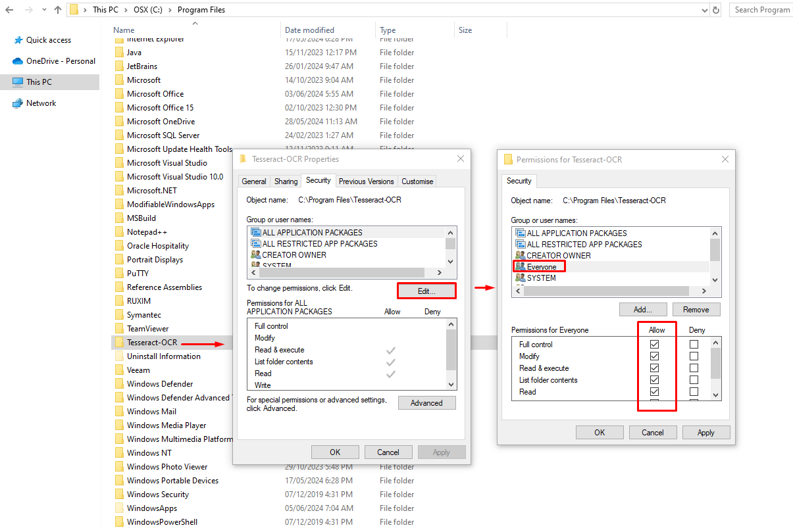Click the OneDrive cloud icon

pos(18,61)
